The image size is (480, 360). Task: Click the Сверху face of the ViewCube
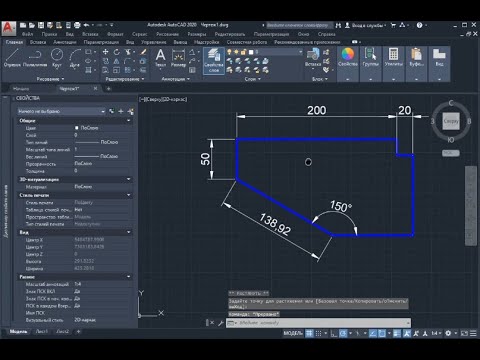[451, 121]
